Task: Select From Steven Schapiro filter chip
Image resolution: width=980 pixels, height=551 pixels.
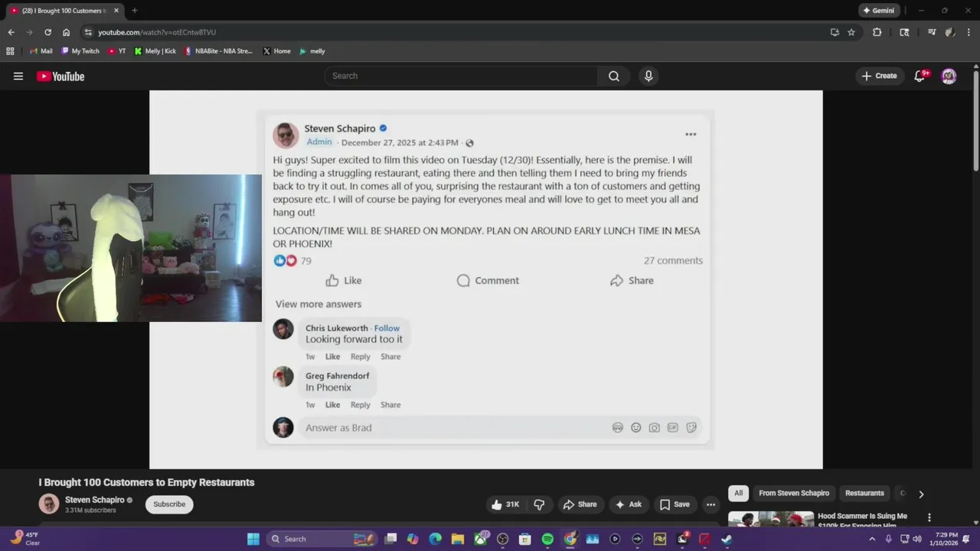Action: click(794, 494)
